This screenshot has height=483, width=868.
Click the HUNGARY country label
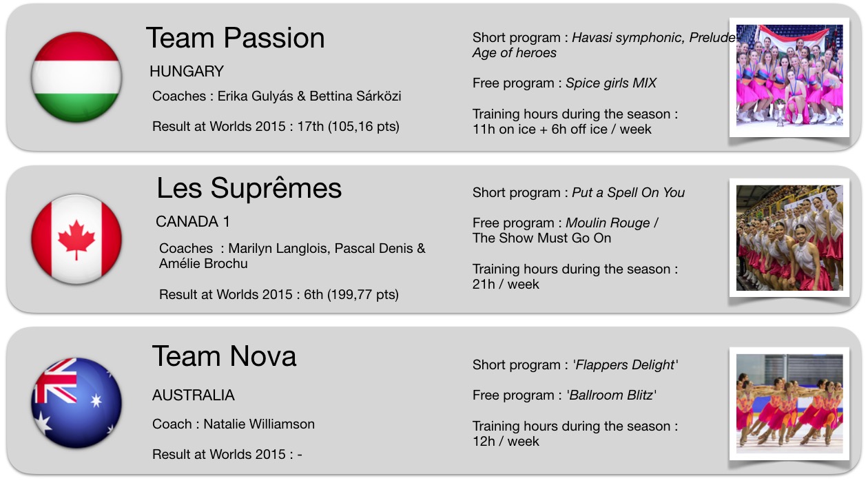[187, 72]
